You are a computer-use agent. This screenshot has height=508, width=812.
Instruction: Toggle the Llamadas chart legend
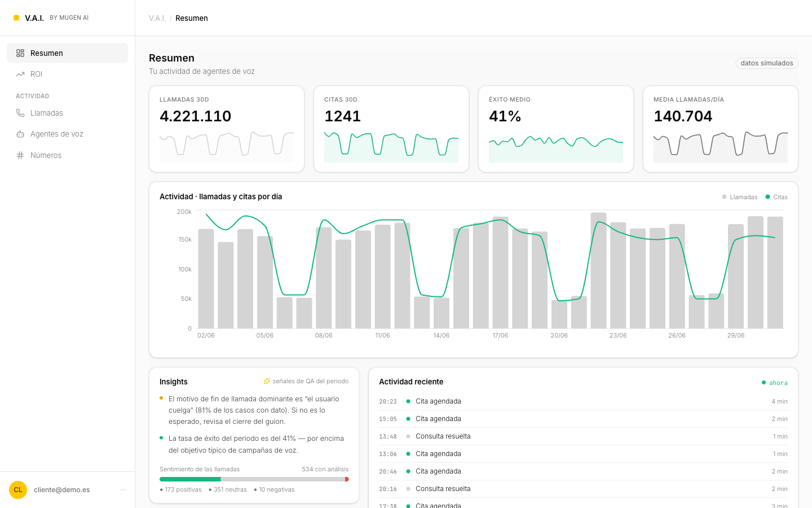(x=740, y=197)
